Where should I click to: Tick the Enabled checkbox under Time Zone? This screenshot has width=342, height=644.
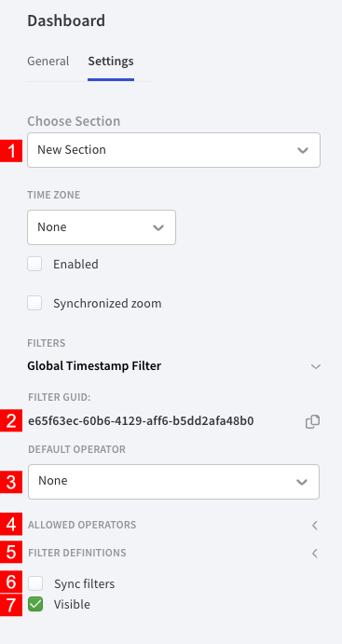pyautogui.click(x=34, y=264)
